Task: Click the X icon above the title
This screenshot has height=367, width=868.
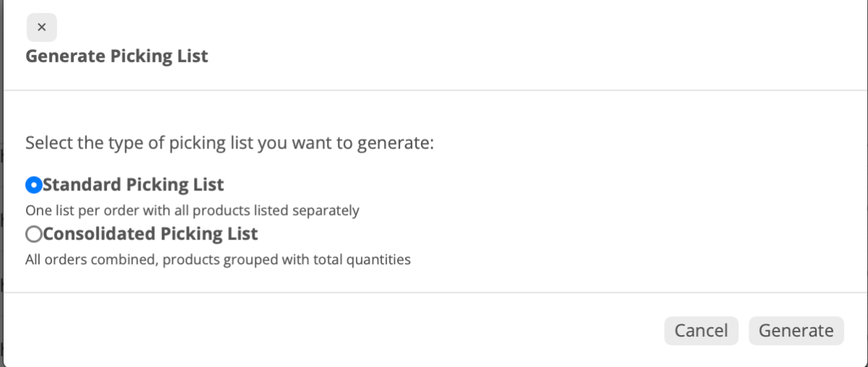Action: click(x=41, y=28)
